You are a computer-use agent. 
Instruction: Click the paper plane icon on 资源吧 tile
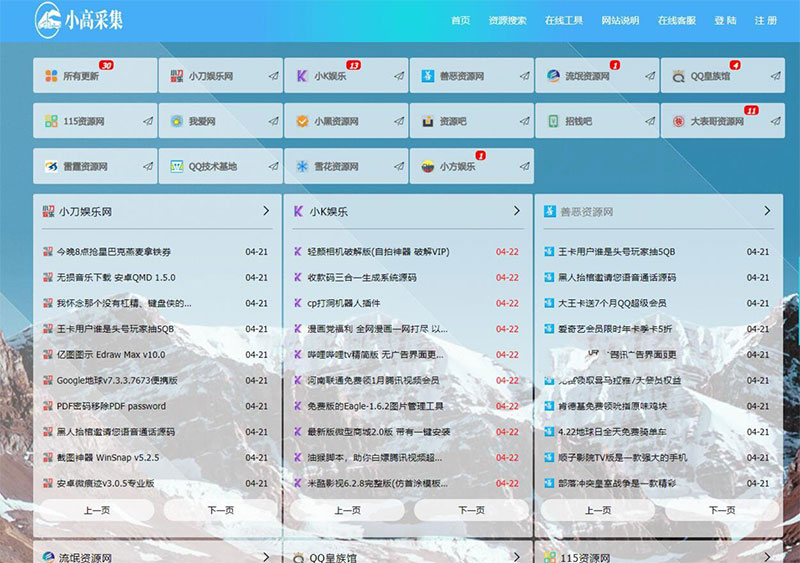coord(523,121)
